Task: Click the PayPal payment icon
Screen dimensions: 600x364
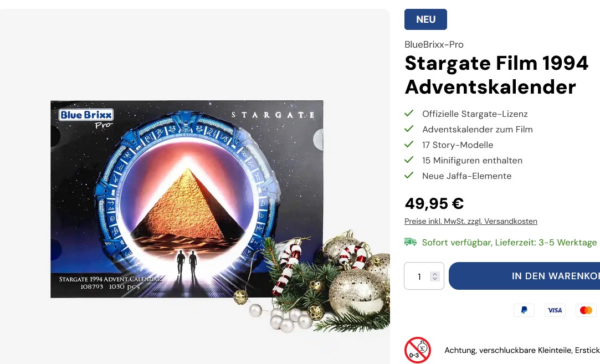Action: point(524,310)
